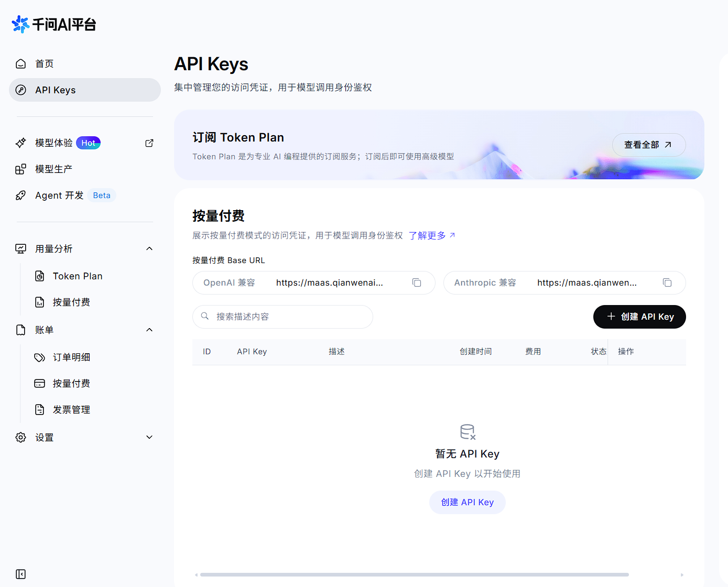728x587 pixels.
Task: Click the invoice icon next to 发票管理
Action: (x=40, y=410)
